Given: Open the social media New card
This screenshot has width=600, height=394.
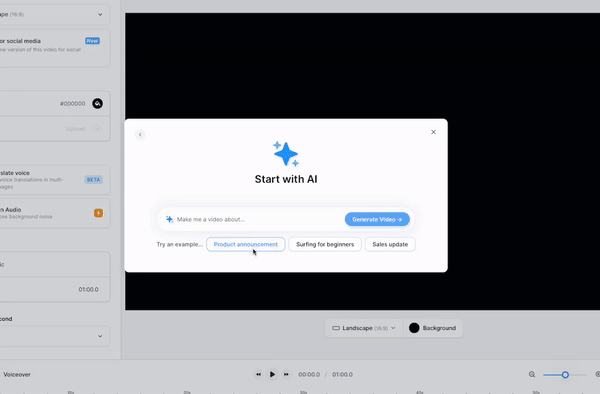Looking at the screenshot, I should pyautogui.click(x=54, y=47).
